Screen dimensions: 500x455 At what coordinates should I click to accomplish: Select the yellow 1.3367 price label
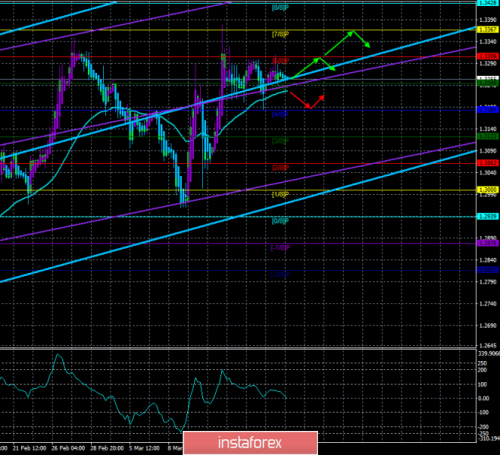click(488, 30)
